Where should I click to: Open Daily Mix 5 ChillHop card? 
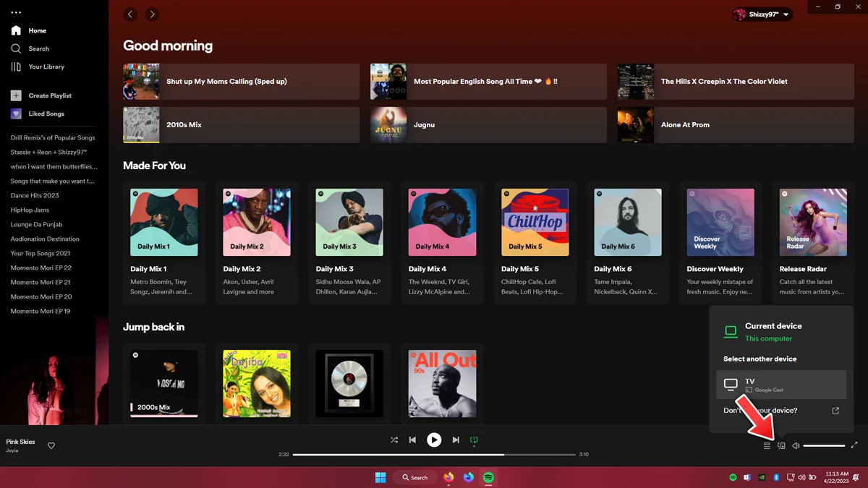(x=535, y=243)
